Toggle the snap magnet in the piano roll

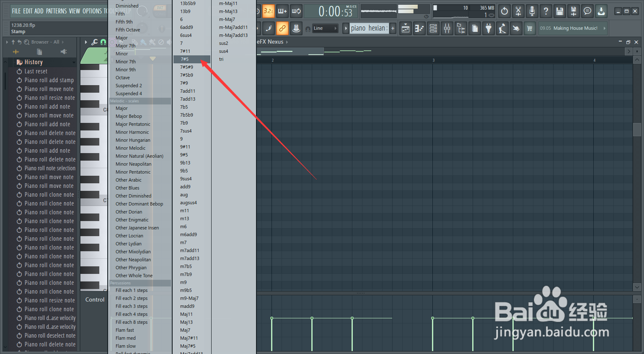pyautogui.click(x=103, y=42)
